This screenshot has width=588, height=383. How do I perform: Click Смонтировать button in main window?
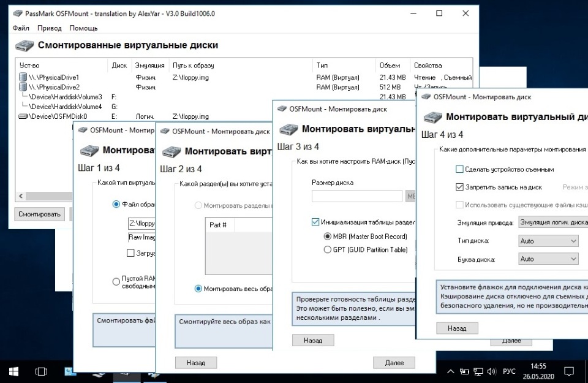(x=39, y=214)
